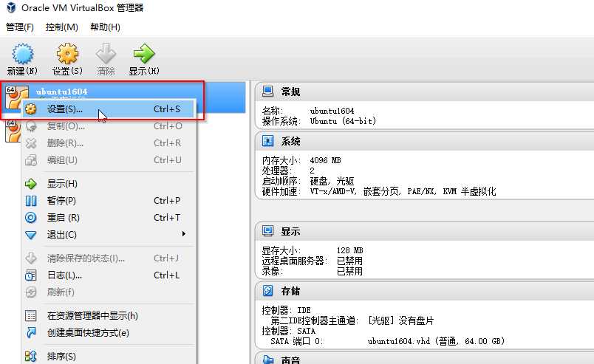594x364 pixels.
Task: Click the group icon beside 编组(U)
Action: point(31,160)
